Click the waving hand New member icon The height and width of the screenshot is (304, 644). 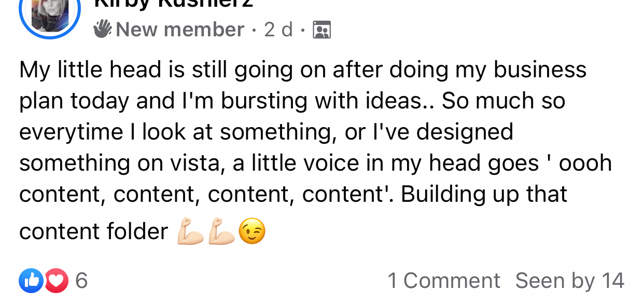coord(103,29)
